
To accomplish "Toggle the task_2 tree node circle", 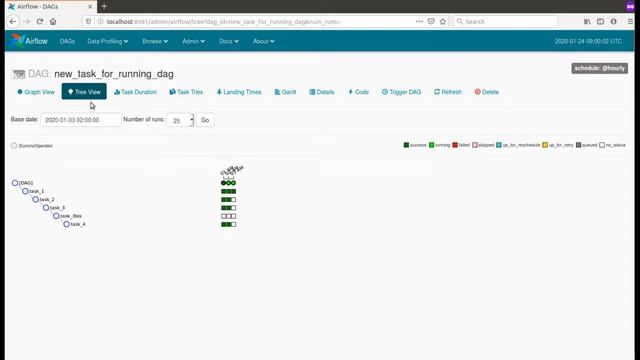I will click(x=36, y=199).
